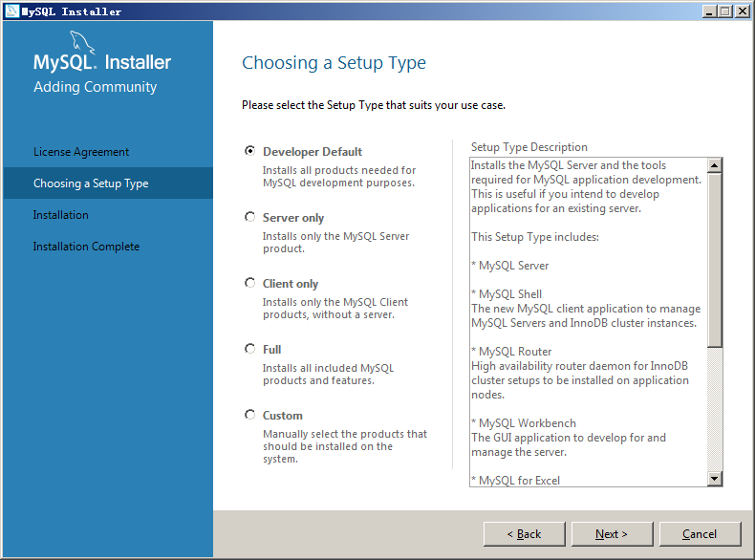Viewport: 755px width, 560px height.
Task: Go to the Installation step in sidebar
Action: [60, 215]
